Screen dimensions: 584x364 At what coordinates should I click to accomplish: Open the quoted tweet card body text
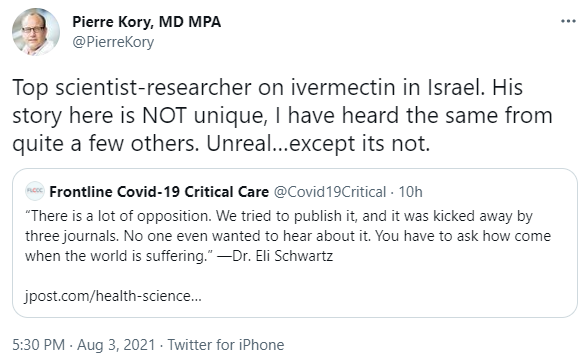(288, 236)
